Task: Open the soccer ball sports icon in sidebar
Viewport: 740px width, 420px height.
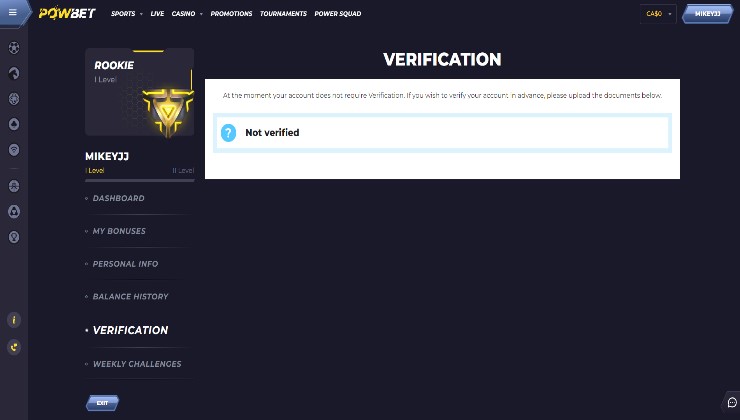Action: (14, 48)
